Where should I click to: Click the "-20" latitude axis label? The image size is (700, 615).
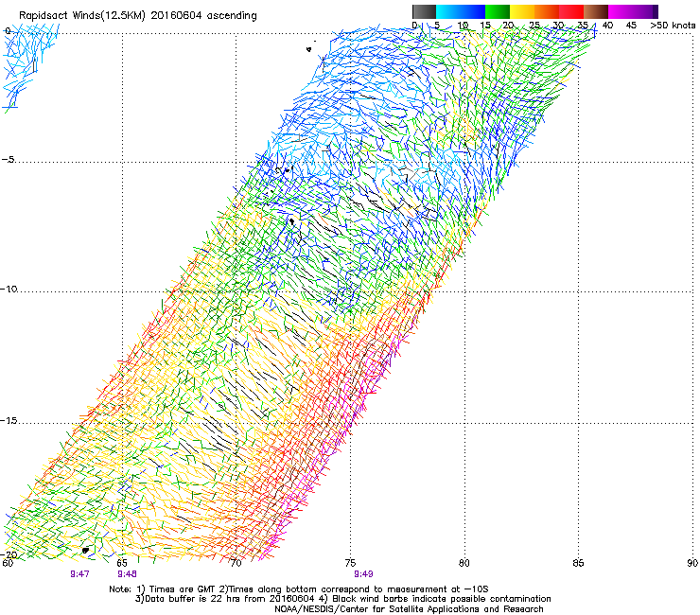(x=9, y=554)
